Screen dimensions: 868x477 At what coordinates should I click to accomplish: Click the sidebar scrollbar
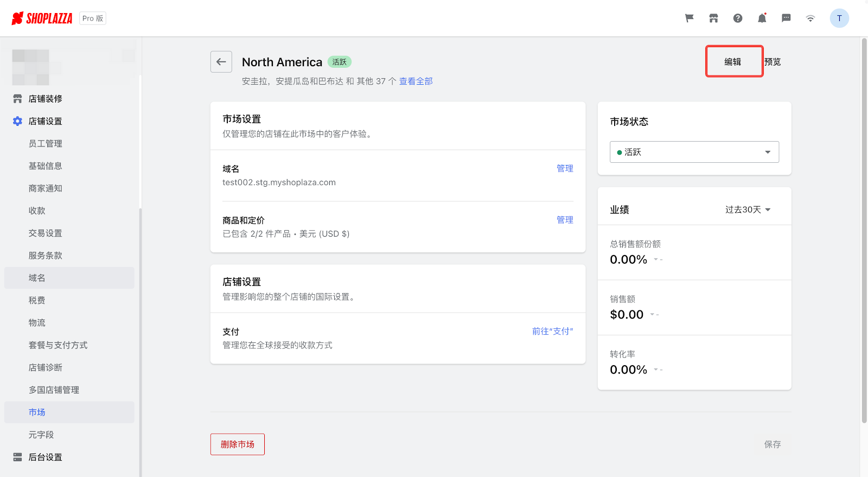141,342
